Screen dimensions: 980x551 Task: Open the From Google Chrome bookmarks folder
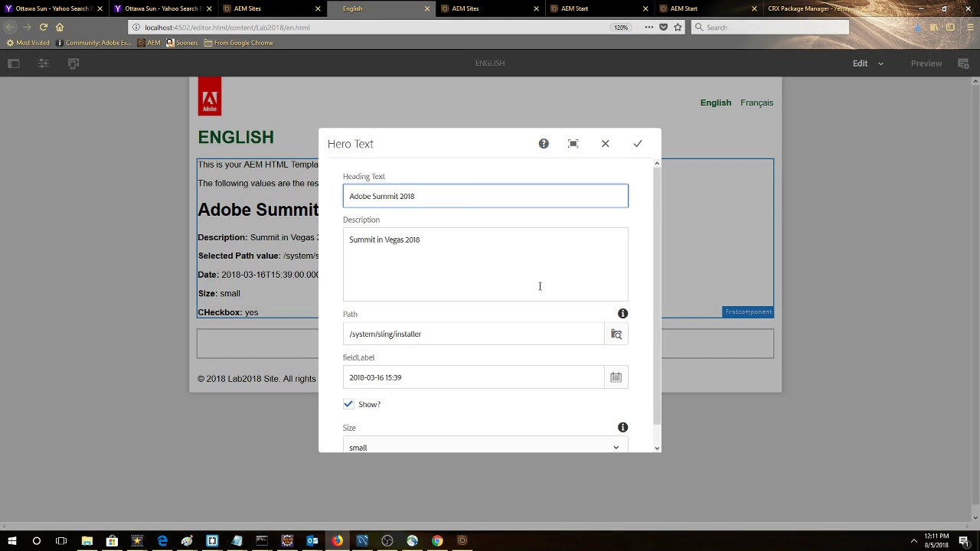tap(239, 43)
